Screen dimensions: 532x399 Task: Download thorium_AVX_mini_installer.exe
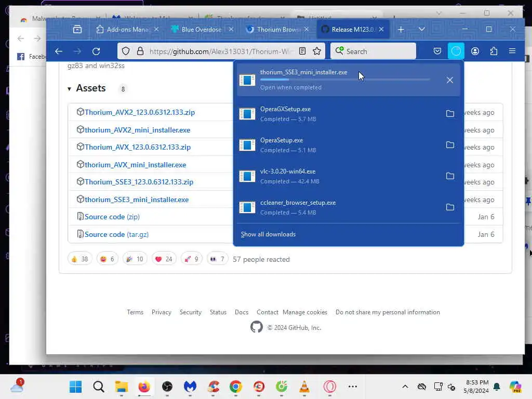[x=135, y=165]
